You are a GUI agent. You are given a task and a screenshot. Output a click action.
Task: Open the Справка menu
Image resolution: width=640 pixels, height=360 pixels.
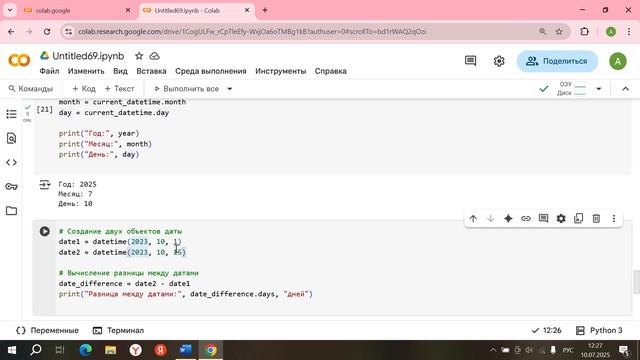pos(331,71)
